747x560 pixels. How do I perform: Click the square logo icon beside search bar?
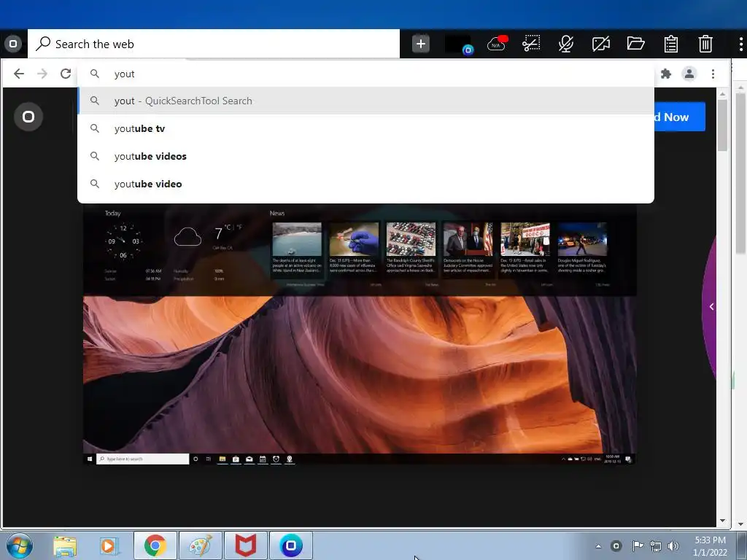(13, 44)
